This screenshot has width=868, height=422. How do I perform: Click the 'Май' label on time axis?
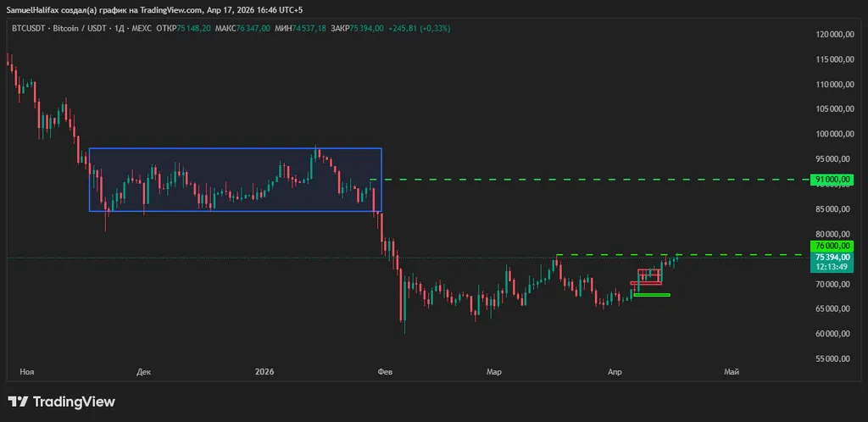[732, 371]
